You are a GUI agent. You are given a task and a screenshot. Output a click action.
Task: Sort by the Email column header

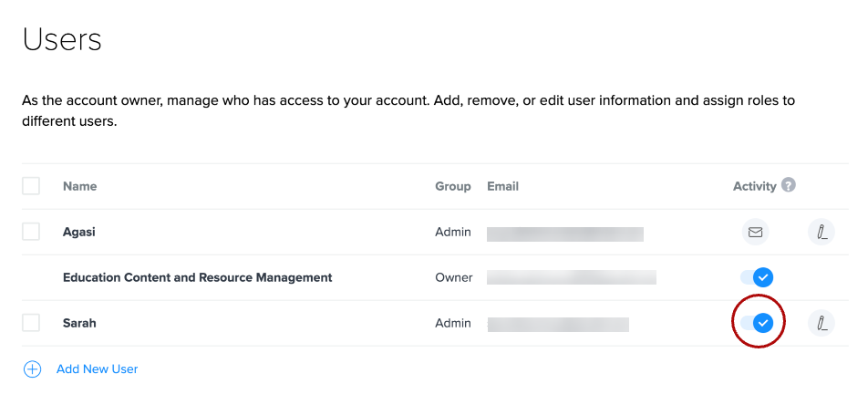(502, 186)
